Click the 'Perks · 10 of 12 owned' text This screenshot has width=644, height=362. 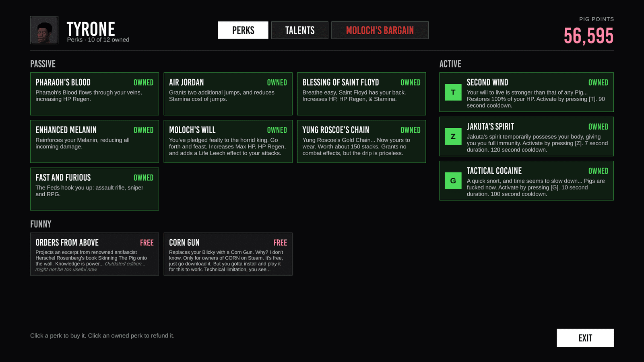tap(98, 39)
